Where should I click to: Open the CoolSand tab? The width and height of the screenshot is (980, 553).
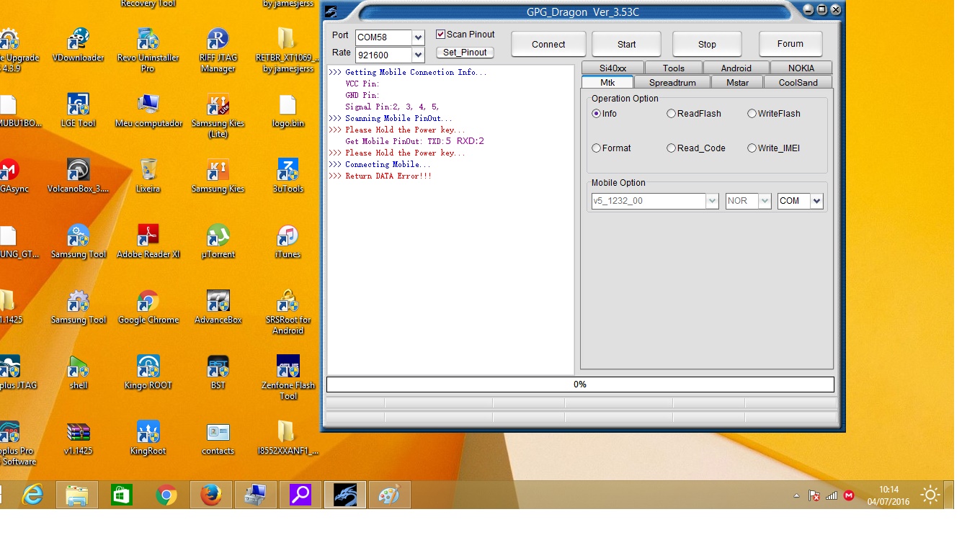coord(798,82)
